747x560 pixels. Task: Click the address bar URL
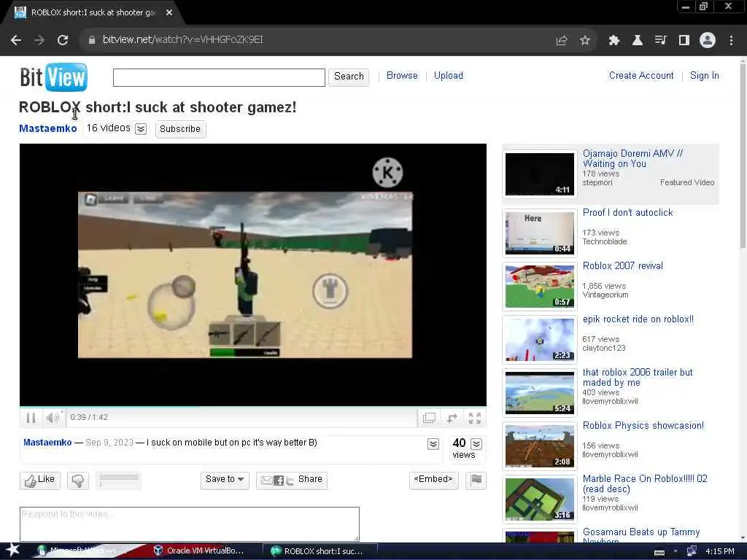(x=182, y=40)
